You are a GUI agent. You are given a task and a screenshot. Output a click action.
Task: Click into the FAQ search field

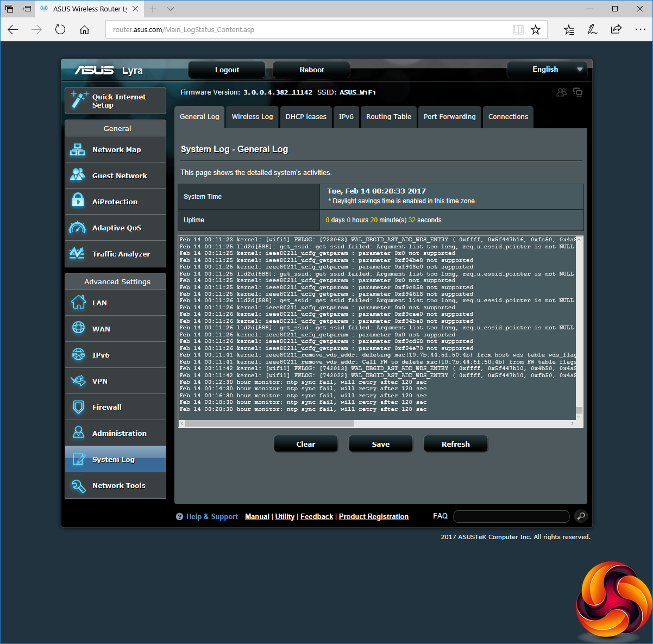coord(511,516)
